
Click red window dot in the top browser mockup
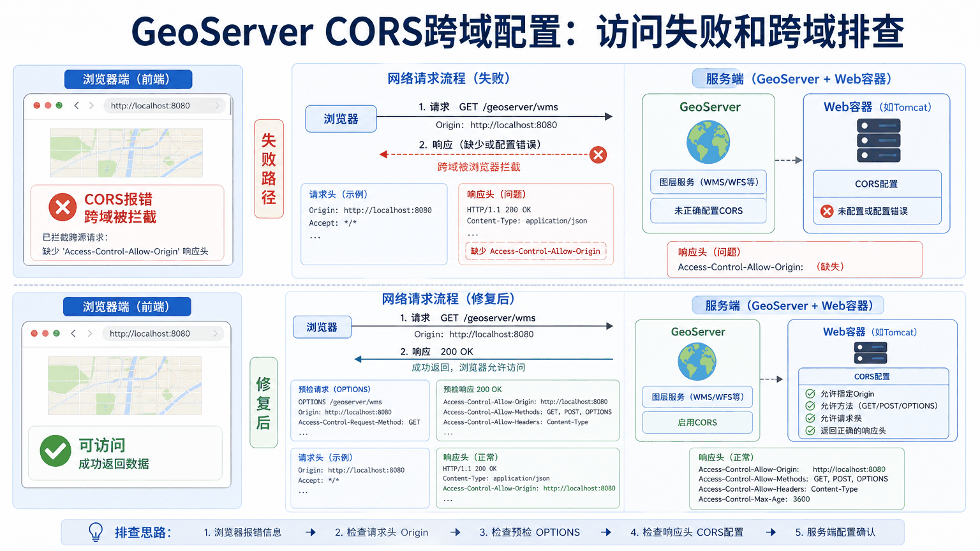[x=37, y=105]
